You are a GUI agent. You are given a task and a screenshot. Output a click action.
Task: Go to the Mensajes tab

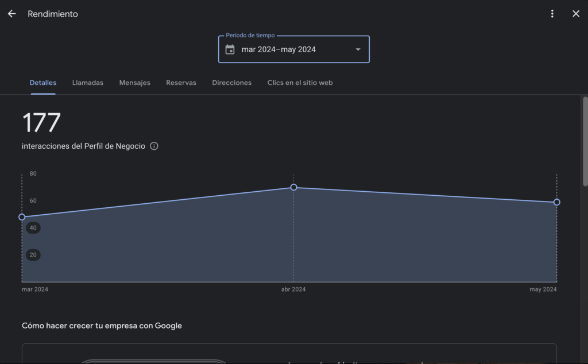tap(135, 83)
